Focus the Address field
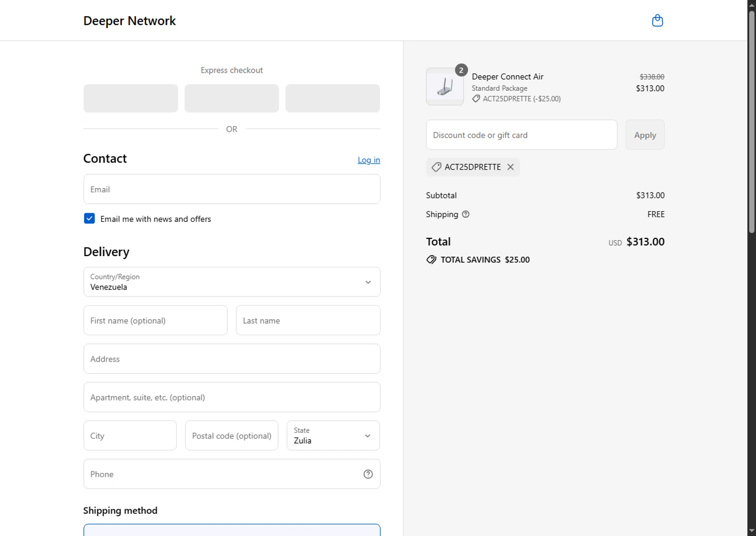The height and width of the screenshot is (536, 756). tap(232, 359)
